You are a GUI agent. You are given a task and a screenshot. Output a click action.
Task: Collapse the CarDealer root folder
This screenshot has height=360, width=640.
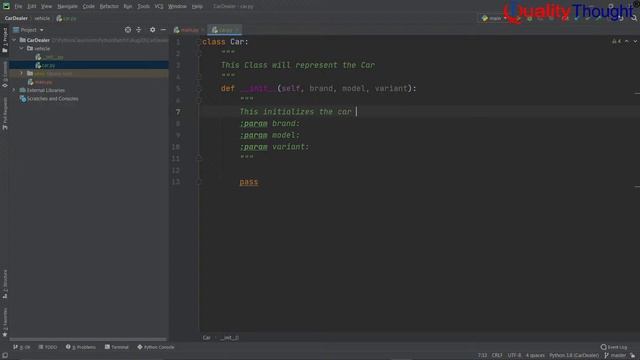pyautogui.click(x=15, y=40)
